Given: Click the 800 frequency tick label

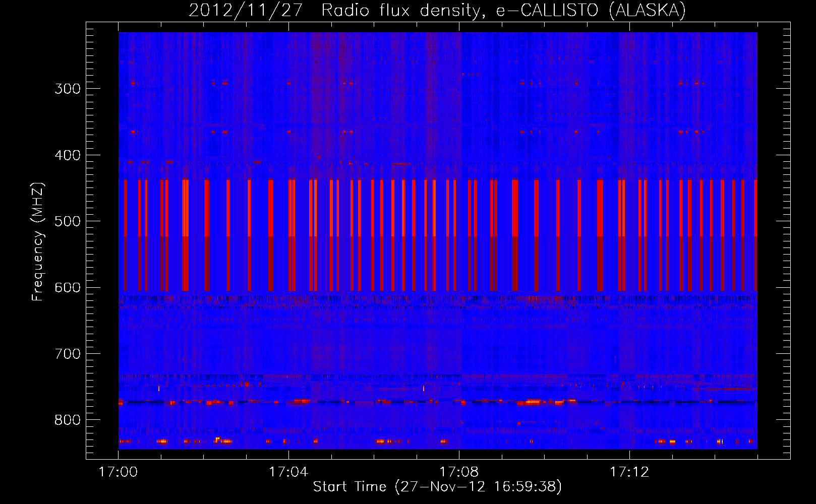Looking at the screenshot, I should click(68, 420).
